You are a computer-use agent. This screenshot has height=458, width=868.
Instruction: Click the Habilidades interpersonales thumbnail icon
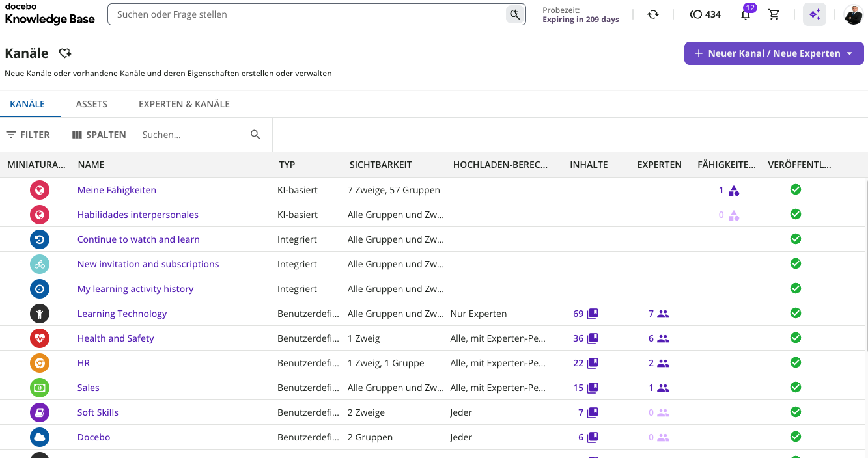tap(40, 215)
